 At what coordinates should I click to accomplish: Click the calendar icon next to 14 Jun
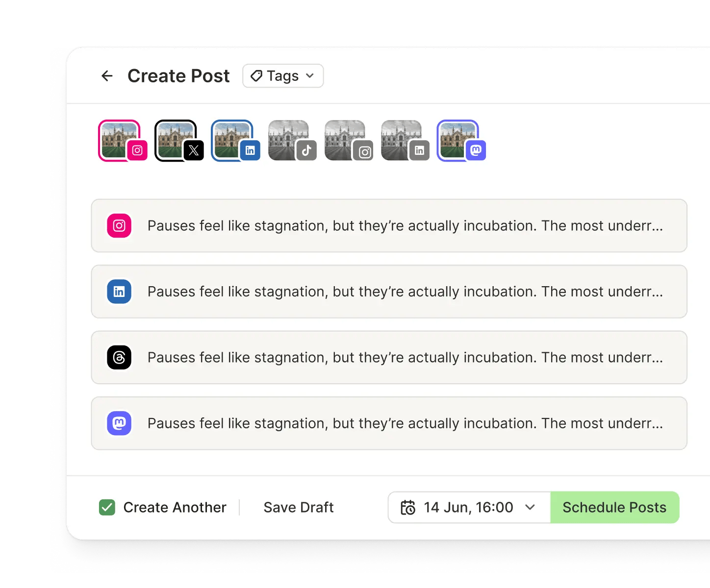(x=408, y=507)
